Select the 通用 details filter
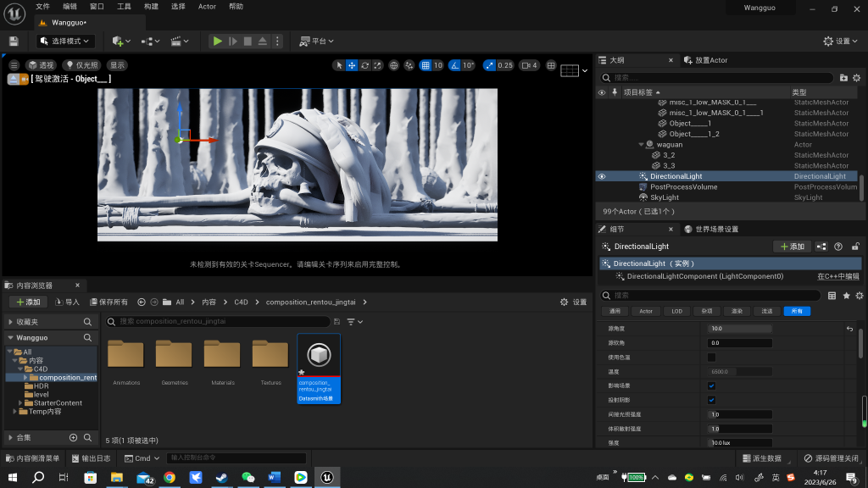Viewport: 868px width, 488px height. tap(615, 312)
